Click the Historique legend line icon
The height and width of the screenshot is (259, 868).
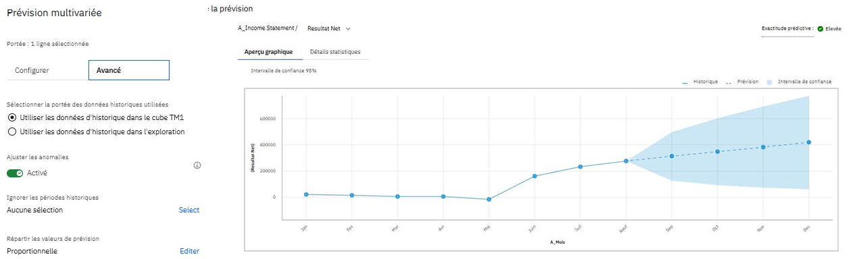pos(686,82)
